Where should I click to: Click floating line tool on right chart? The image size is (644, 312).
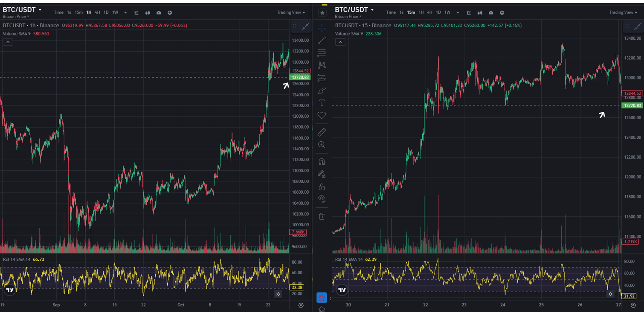pos(638,26)
